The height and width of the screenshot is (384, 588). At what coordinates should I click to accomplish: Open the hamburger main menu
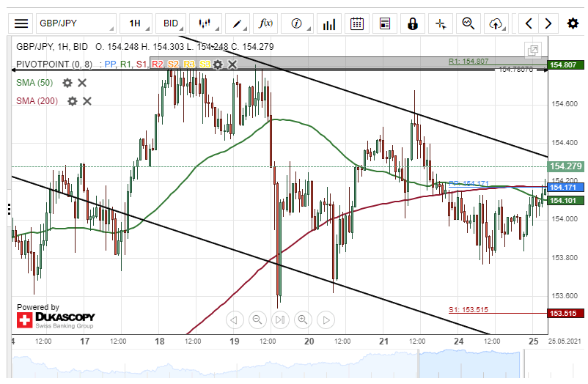point(21,23)
